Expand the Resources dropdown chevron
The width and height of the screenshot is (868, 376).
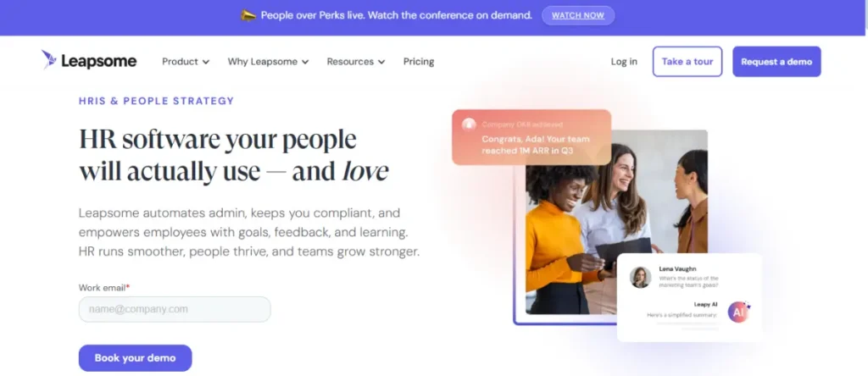381,62
